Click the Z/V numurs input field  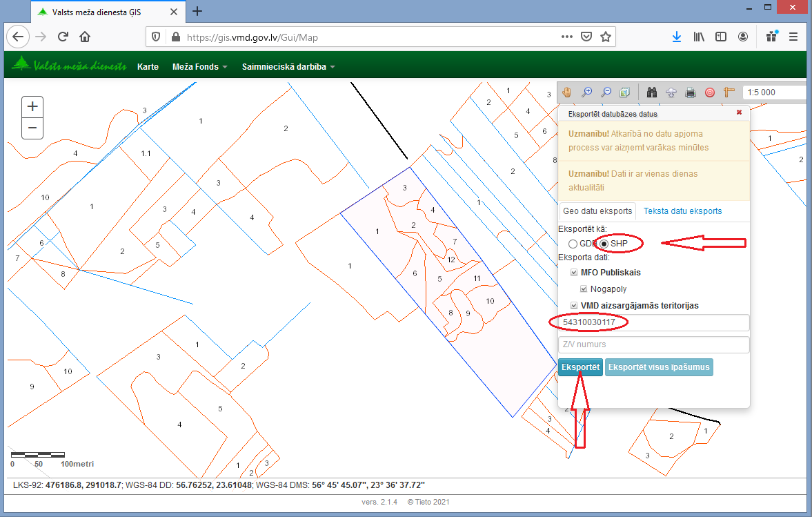coord(653,344)
